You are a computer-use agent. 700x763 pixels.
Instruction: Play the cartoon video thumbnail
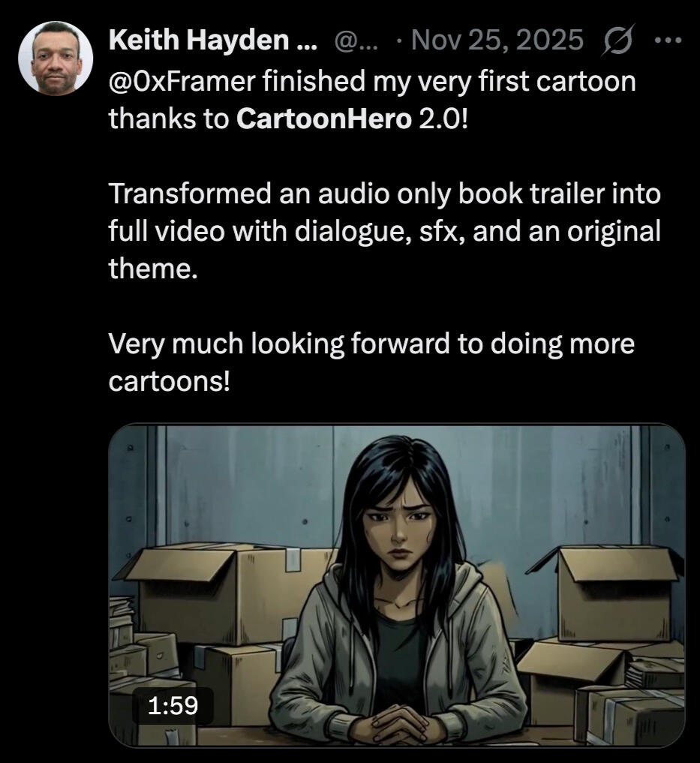[x=397, y=585]
